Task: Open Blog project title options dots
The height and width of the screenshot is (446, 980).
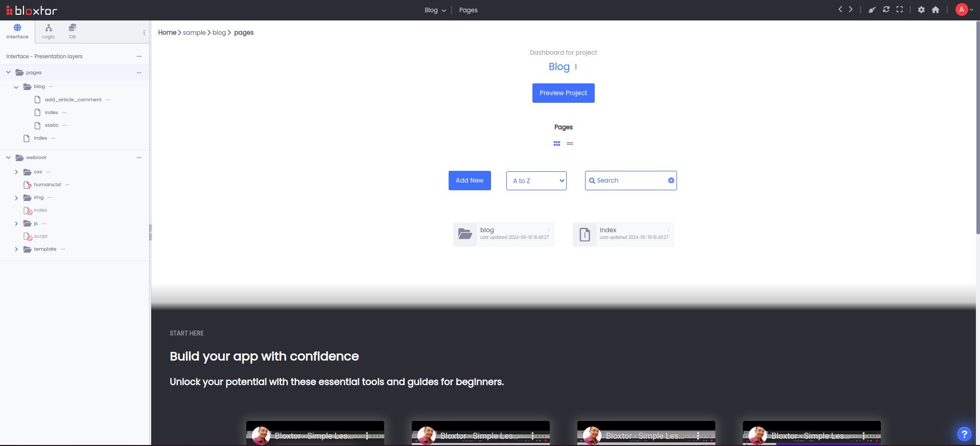Action: point(576,67)
